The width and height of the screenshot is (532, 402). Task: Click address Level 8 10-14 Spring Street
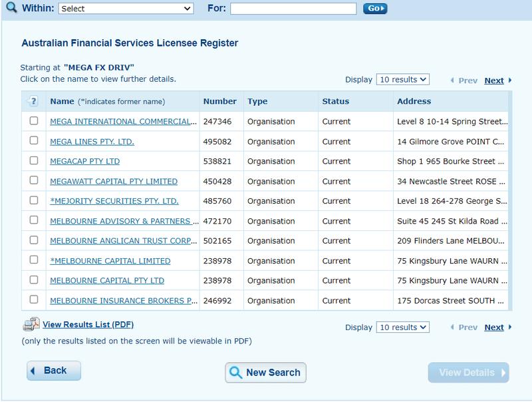[452, 122]
